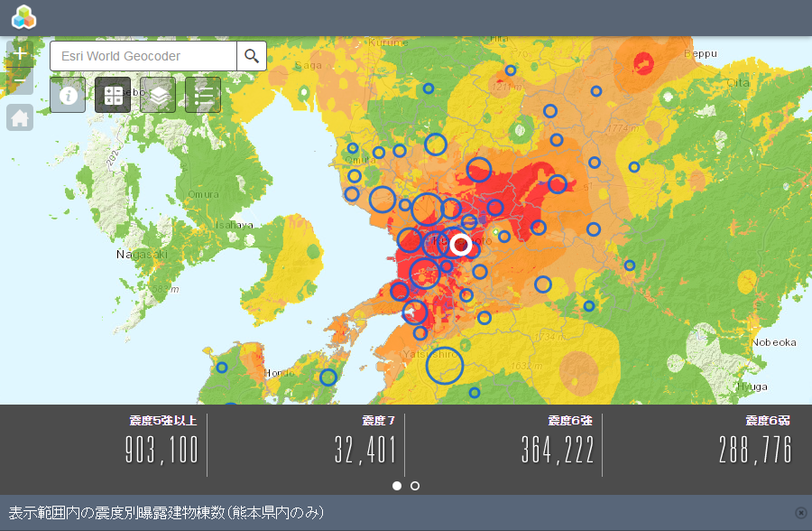The image size is (812, 531).
Task: Switch to second summary page dot
Action: [x=415, y=486]
